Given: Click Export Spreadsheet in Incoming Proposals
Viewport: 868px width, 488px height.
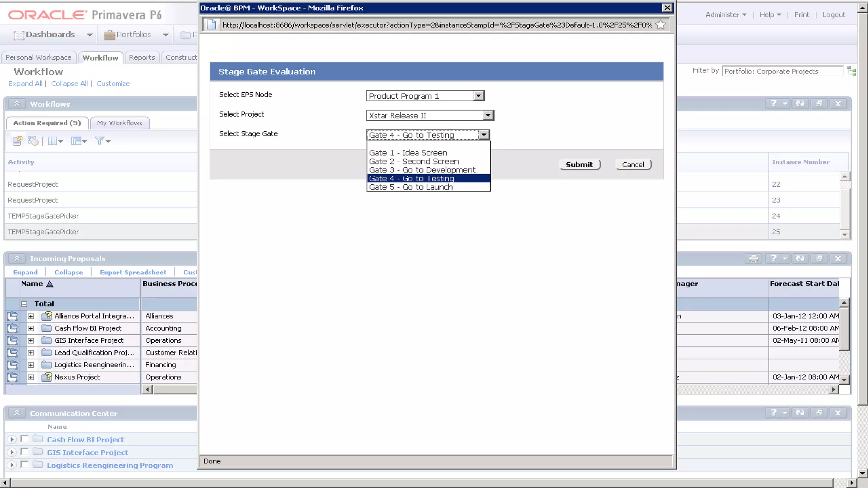Looking at the screenshot, I should (x=133, y=272).
